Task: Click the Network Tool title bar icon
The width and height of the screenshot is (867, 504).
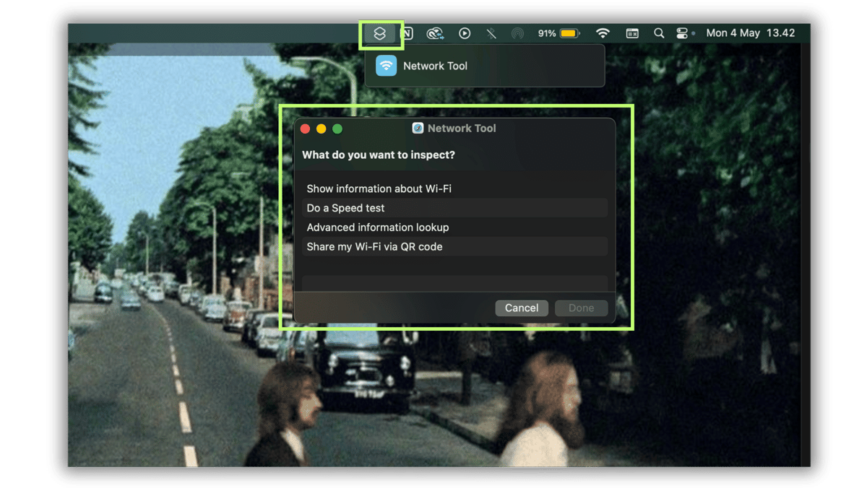Action: tap(418, 128)
